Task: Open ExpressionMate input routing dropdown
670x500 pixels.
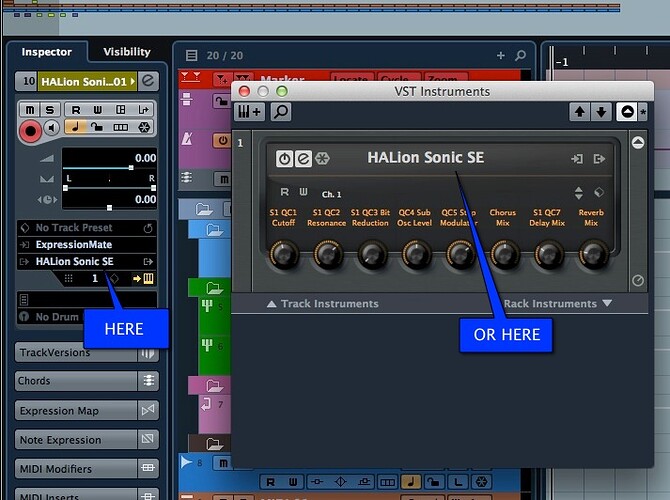Action: (x=87, y=244)
